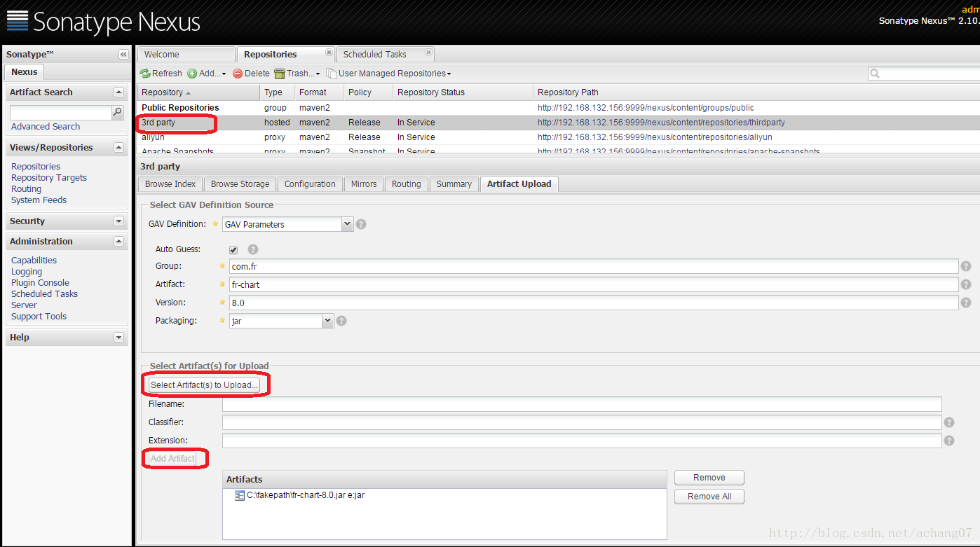Click the help icon for Group field

tap(966, 266)
